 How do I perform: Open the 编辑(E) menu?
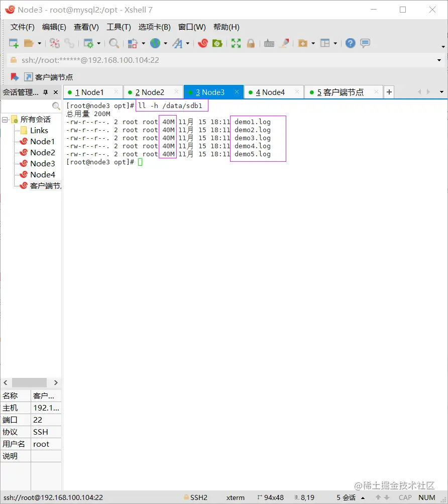[x=54, y=27]
